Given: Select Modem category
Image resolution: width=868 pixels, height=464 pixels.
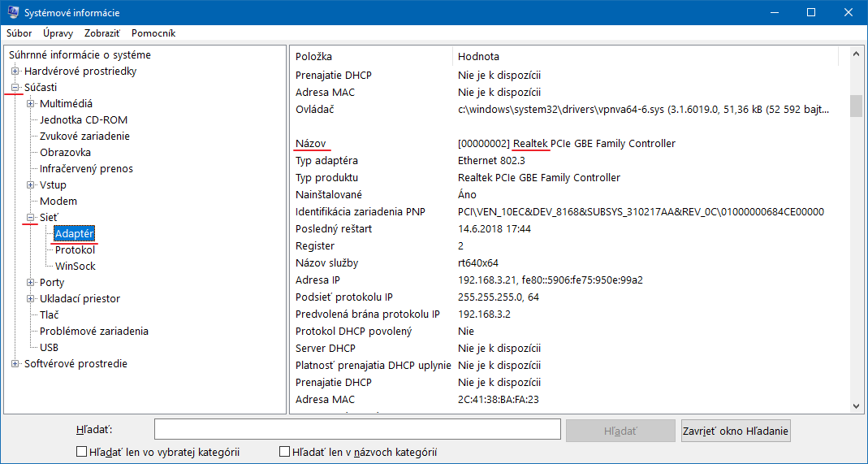Looking at the screenshot, I should (58, 201).
